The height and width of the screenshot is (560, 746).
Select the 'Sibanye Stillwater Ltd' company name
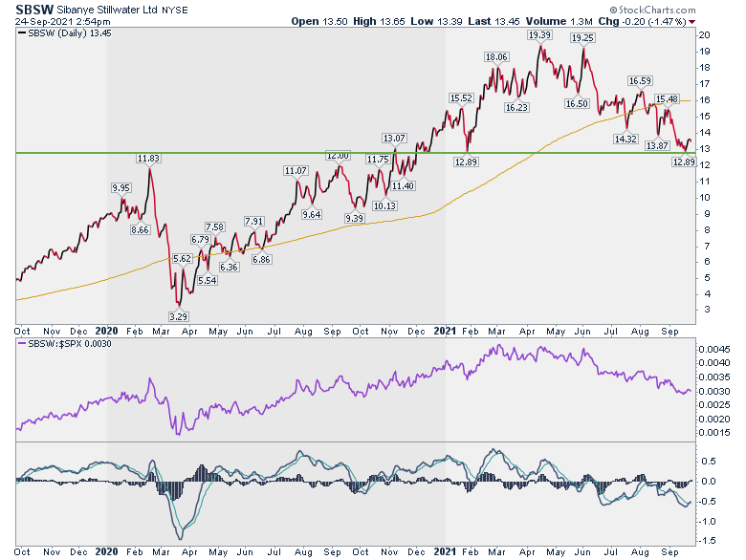107,10
